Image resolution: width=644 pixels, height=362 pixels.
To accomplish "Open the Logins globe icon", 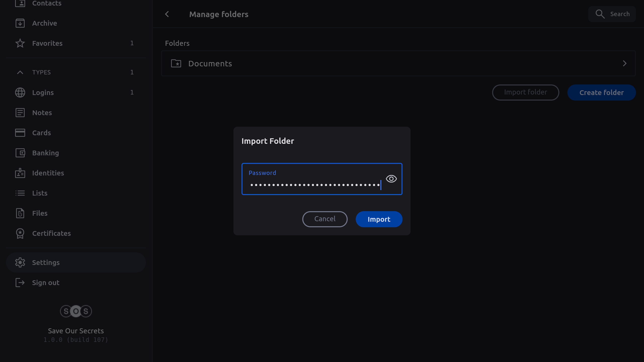I will click(20, 93).
